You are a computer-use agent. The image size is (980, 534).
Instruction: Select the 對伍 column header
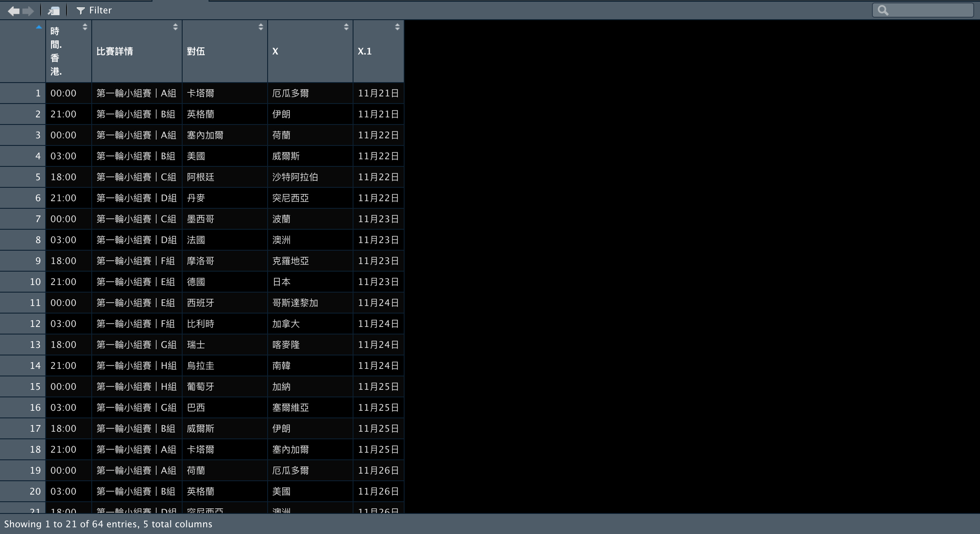225,51
